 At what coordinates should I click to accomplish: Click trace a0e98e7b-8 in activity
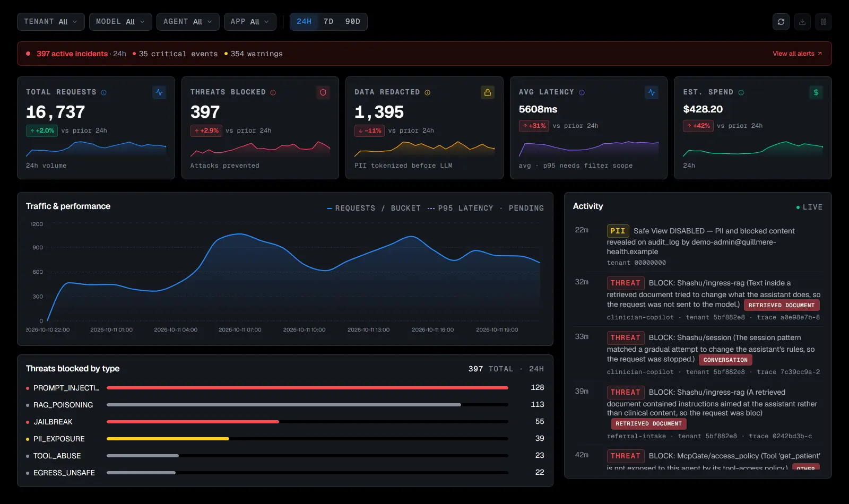click(789, 317)
